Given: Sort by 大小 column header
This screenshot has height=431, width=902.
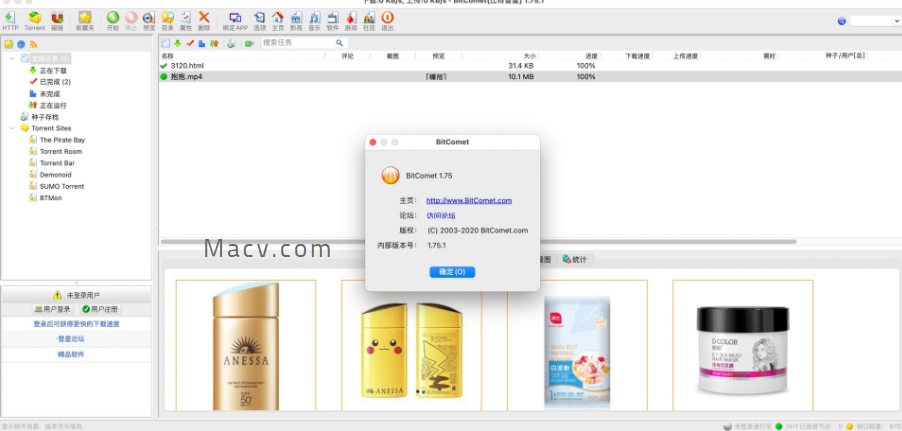Looking at the screenshot, I should (x=530, y=56).
